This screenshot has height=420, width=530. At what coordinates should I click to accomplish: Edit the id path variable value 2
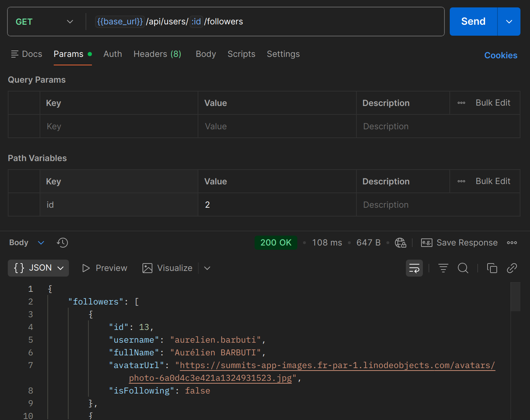pyautogui.click(x=277, y=205)
